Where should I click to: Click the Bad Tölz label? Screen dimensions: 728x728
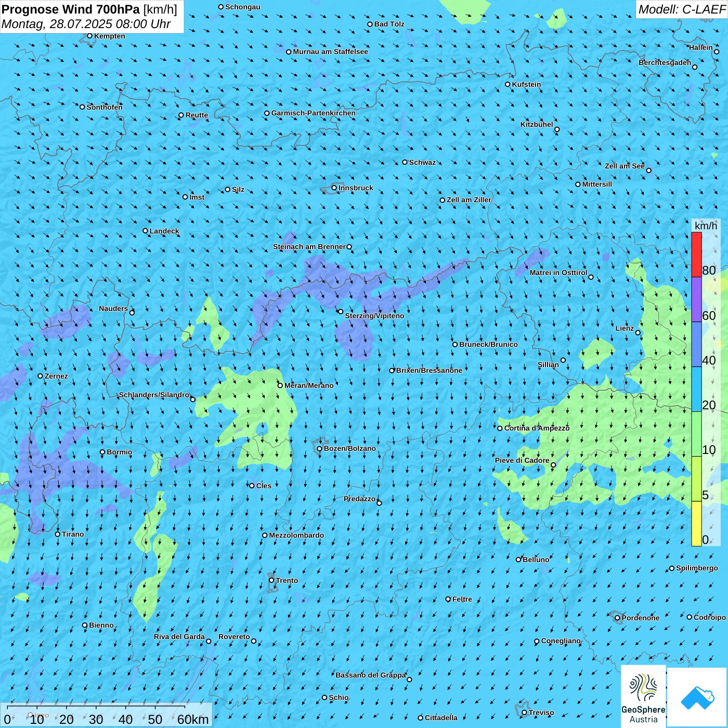click(389, 24)
